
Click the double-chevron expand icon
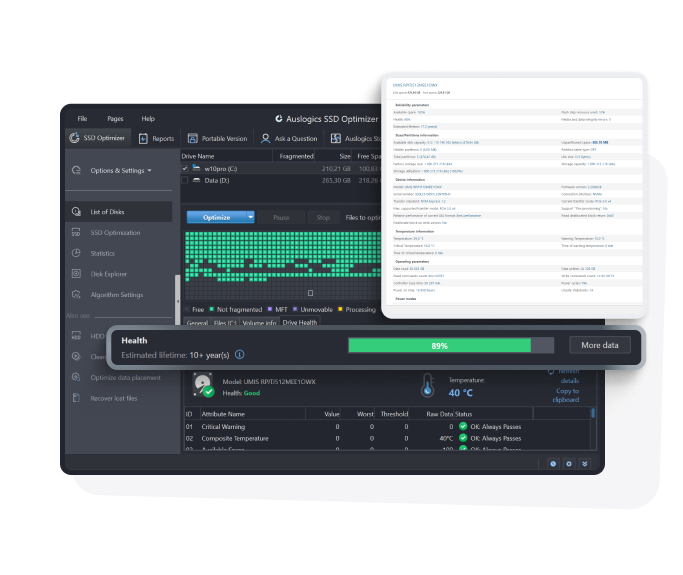pyautogui.click(x=585, y=464)
